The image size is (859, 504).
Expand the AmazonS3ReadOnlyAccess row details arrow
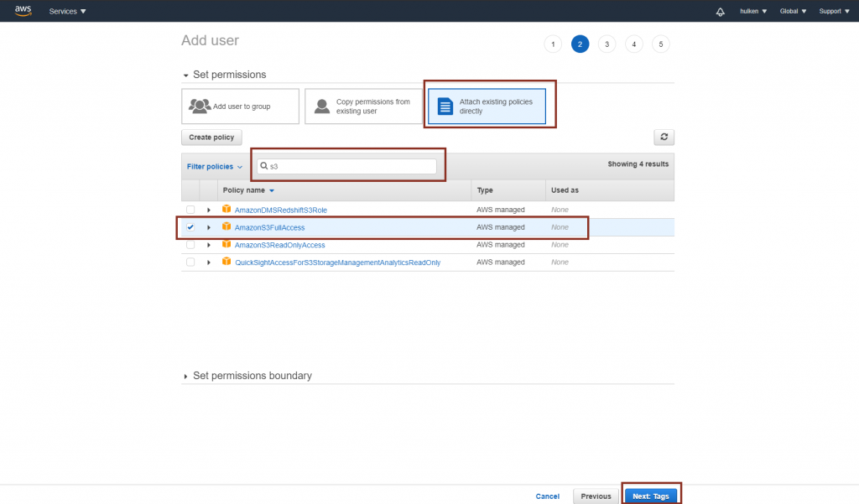209,245
